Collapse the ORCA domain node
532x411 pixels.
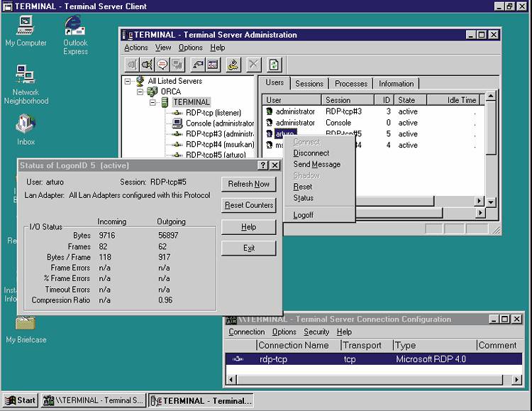140,92
